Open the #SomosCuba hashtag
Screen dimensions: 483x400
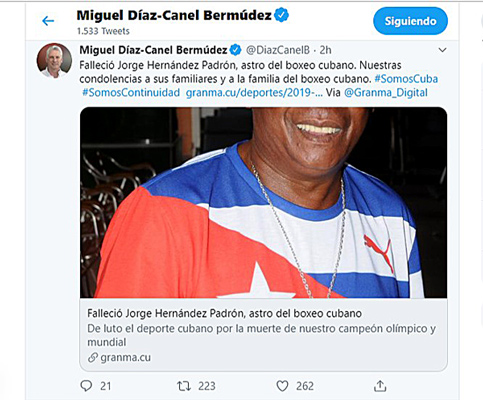[406, 79]
